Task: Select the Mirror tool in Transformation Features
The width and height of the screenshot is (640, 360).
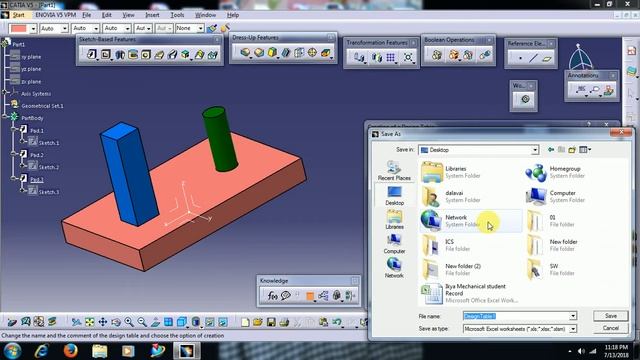Action: [x=377, y=57]
